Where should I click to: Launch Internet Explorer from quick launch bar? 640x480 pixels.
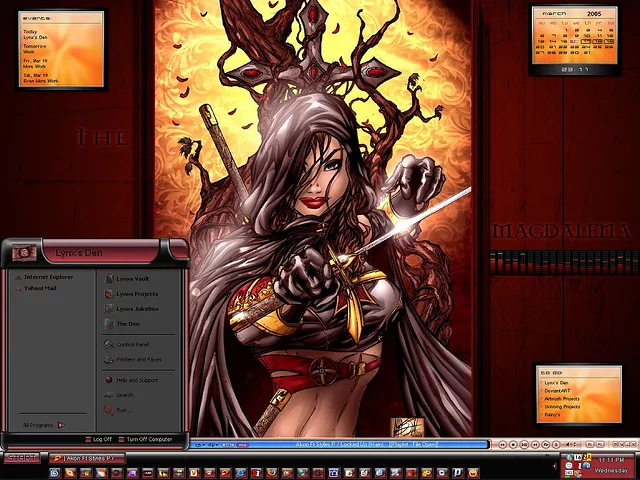point(241,473)
